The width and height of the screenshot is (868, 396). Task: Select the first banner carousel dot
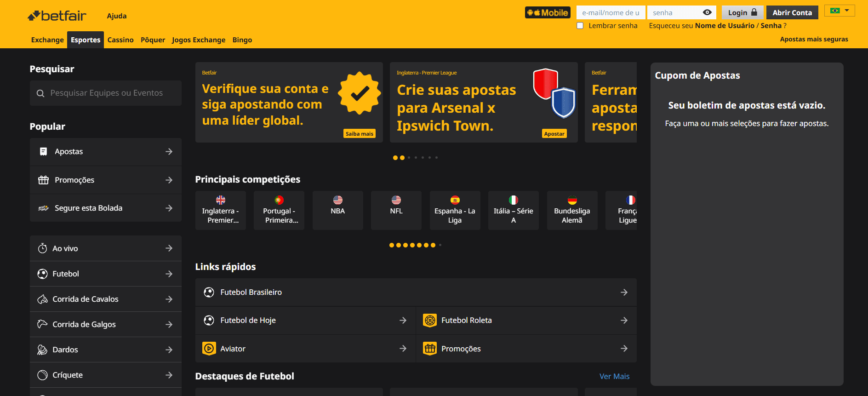point(395,158)
